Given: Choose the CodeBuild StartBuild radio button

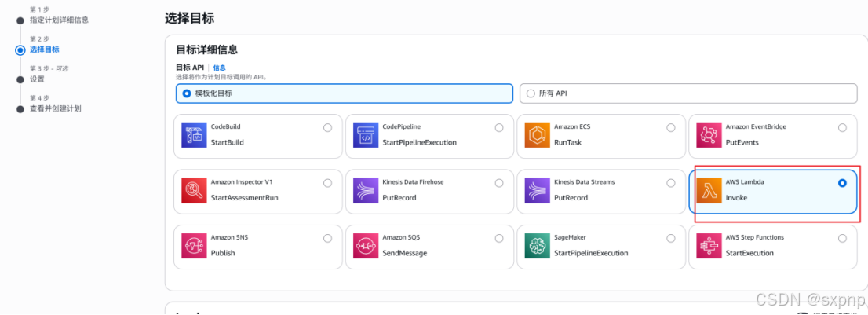Looking at the screenshot, I should point(328,128).
